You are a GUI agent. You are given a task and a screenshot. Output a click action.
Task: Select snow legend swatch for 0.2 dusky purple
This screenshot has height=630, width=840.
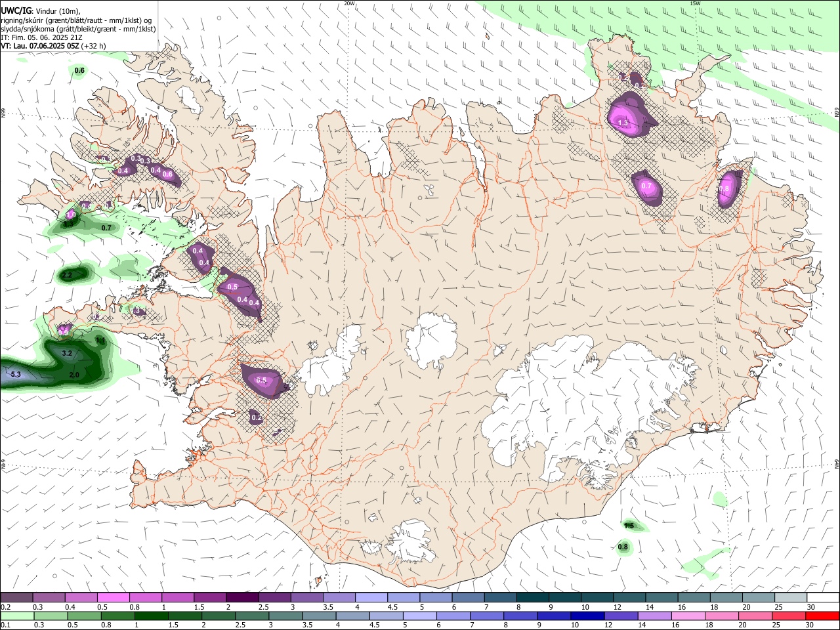pyautogui.click(x=16, y=598)
